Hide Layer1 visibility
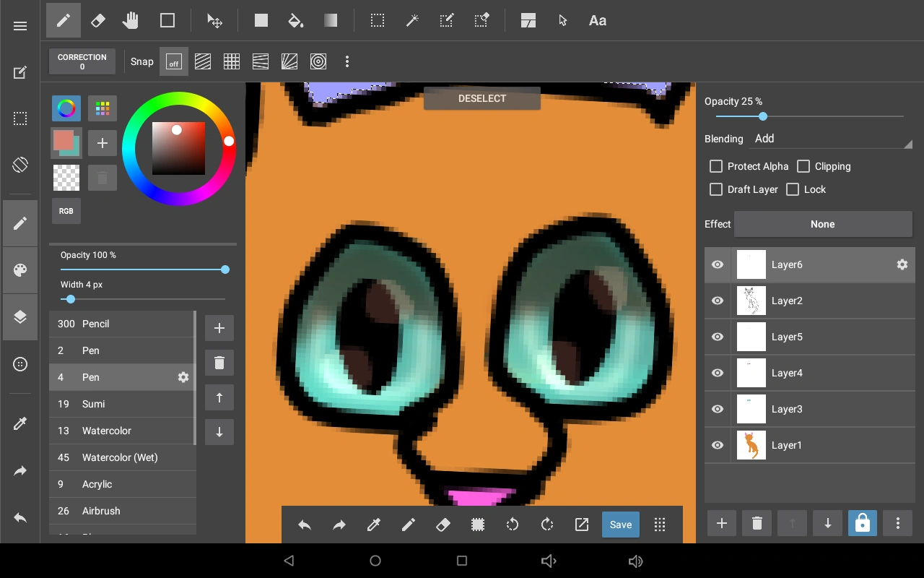Viewport: 924px width, 578px height. click(x=718, y=445)
